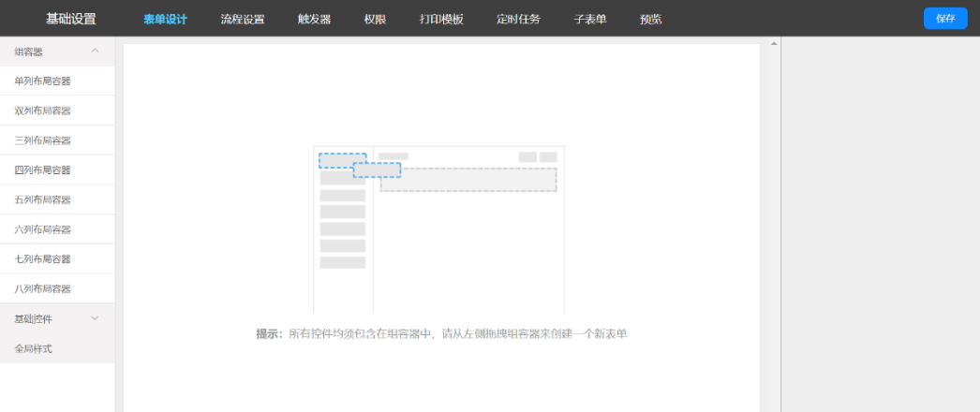Open the 全局样式 panel
Viewport: 980px width, 412px height.
[34, 348]
